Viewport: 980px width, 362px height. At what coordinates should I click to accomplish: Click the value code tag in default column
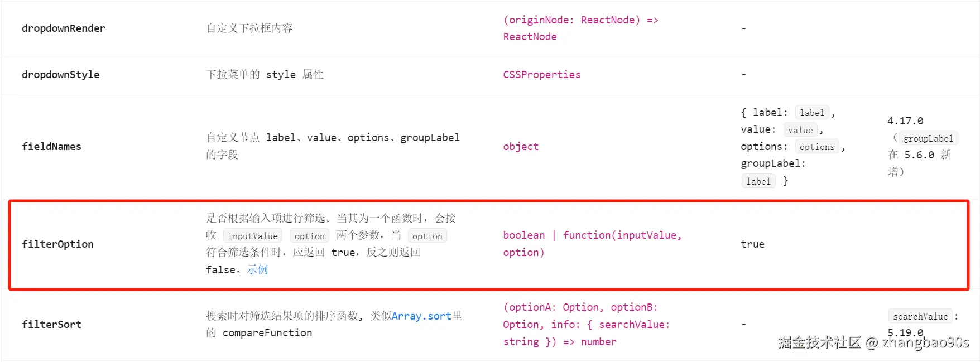point(800,130)
